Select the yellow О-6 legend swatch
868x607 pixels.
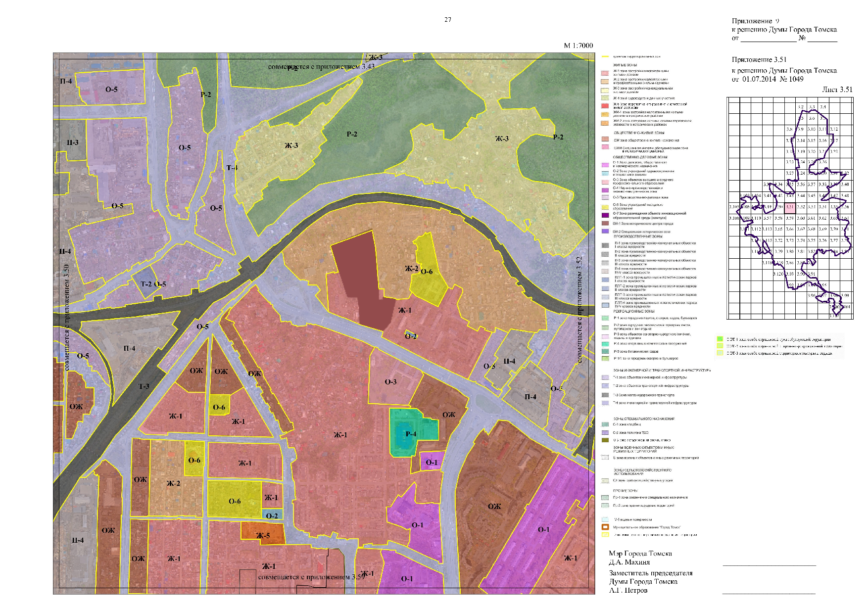(605, 207)
